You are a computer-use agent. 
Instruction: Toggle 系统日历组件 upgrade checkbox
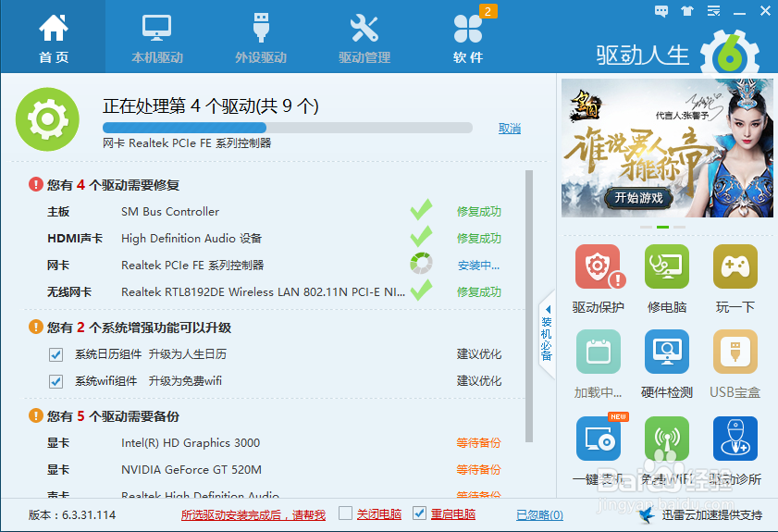[x=56, y=354]
